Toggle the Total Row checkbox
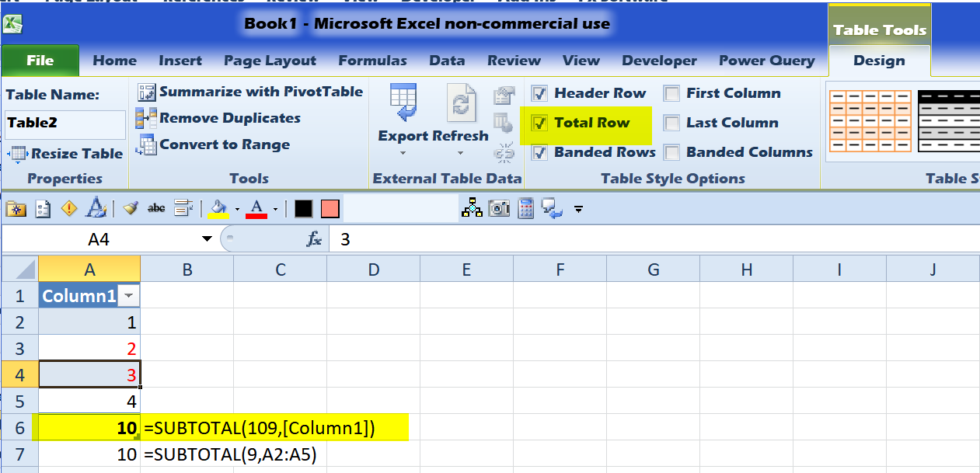 click(539, 123)
